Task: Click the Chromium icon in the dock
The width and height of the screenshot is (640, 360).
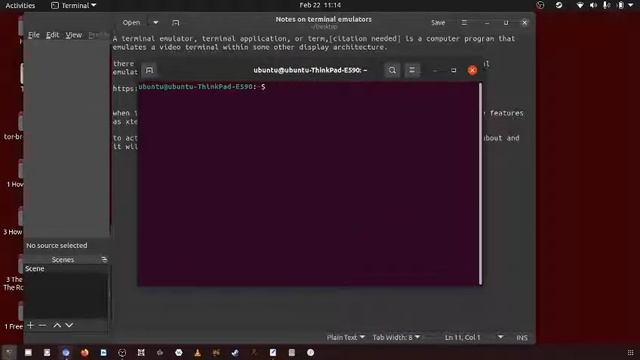Action: pyautogui.click(x=66, y=353)
